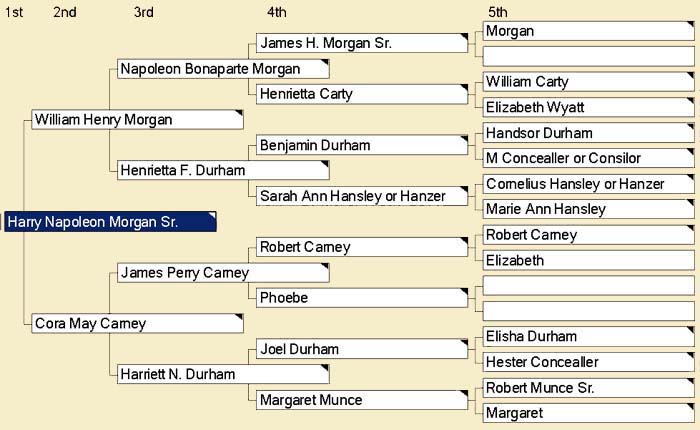This screenshot has width=700, height=430.
Task: Click William Henry Morgan's name box
Action: (138, 120)
